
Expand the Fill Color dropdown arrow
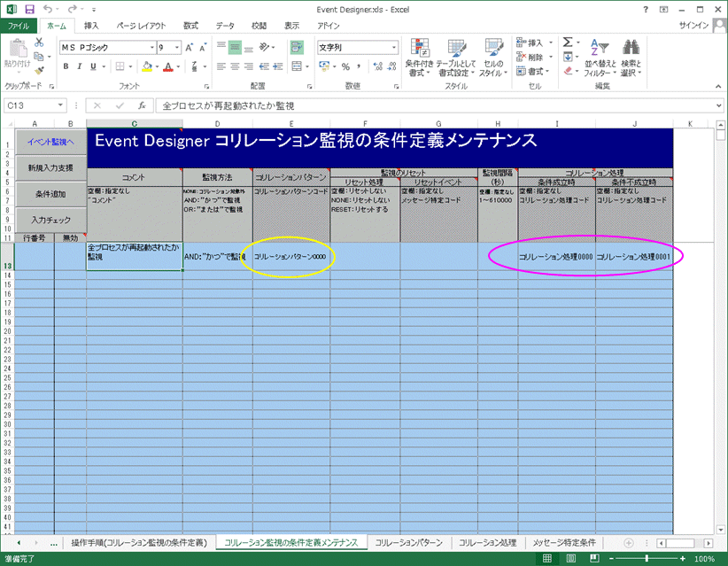(x=157, y=66)
